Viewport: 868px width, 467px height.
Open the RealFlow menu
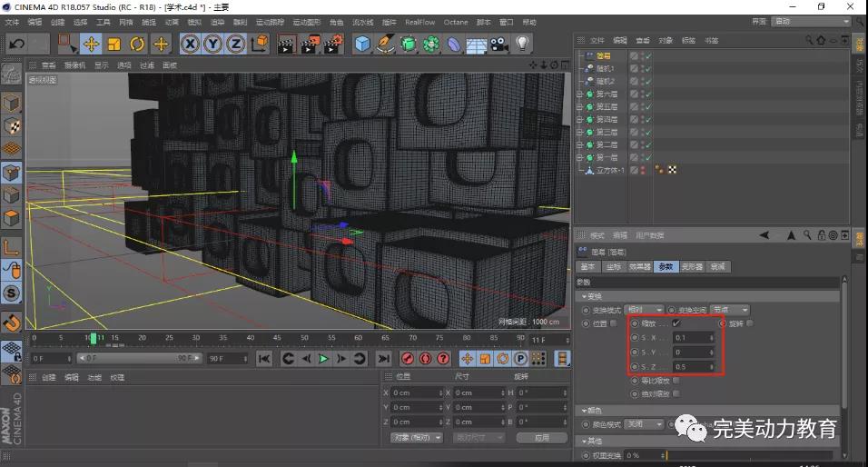(x=419, y=22)
